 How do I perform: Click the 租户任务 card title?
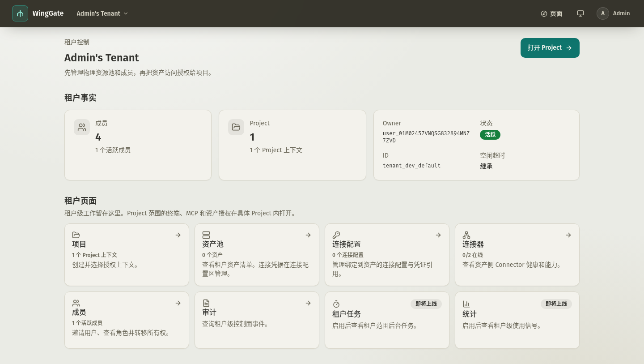[347, 314]
